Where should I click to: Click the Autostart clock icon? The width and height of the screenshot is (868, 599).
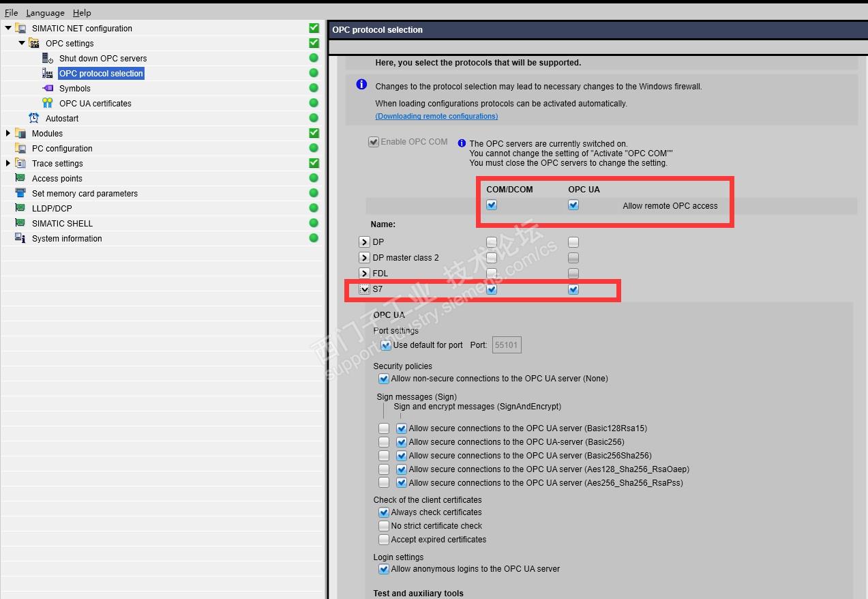pyautogui.click(x=34, y=118)
